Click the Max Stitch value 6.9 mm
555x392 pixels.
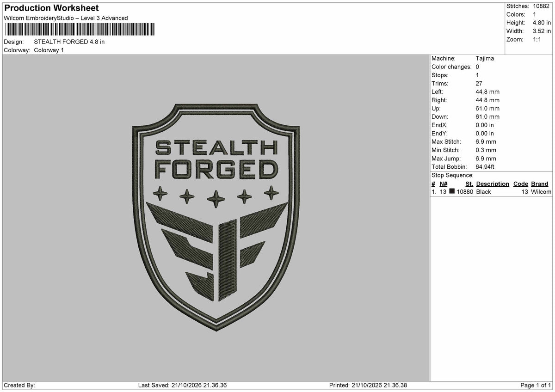pos(486,141)
